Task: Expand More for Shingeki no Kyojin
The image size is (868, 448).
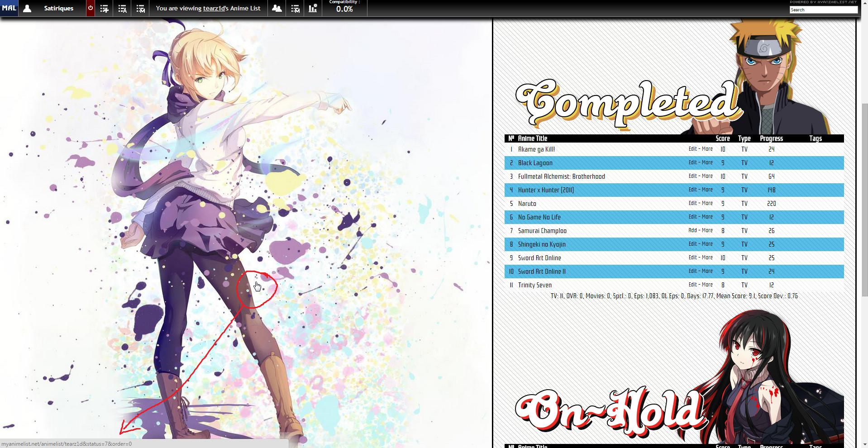Action: (x=707, y=244)
